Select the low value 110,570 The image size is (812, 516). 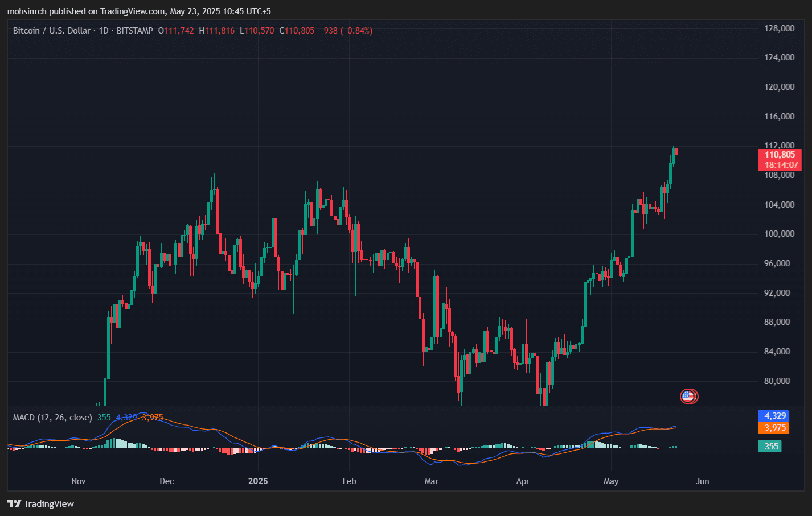tap(260, 31)
